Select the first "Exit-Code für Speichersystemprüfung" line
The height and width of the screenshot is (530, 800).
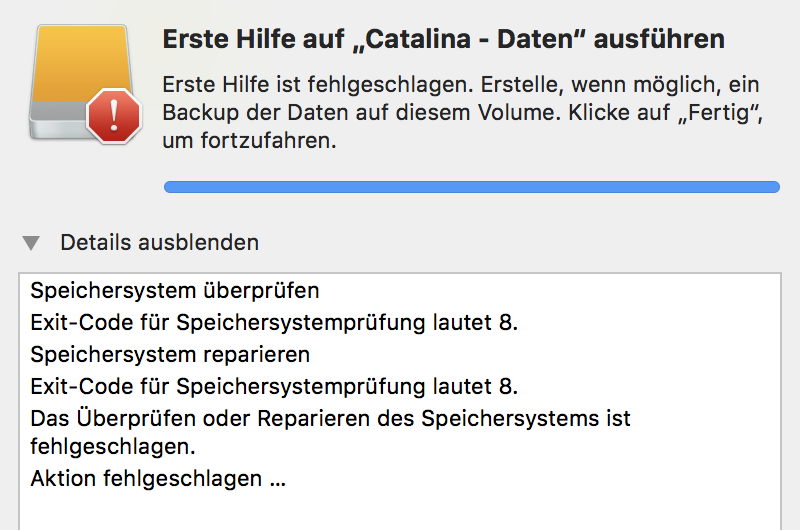click(274, 323)
